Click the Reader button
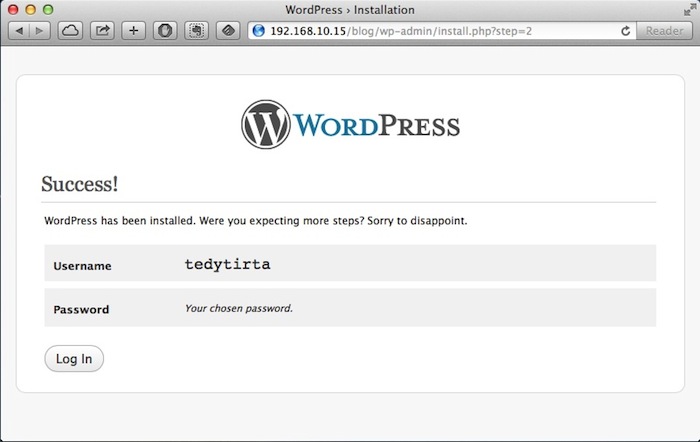This screenshot has width=700, height=442. pyautogui.click(x=664, y=31)
